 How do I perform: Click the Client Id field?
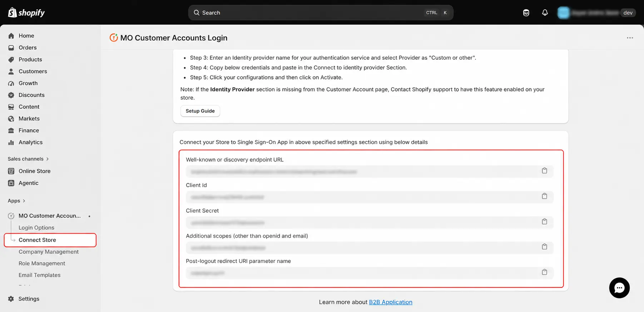click(x=370, y=197)
